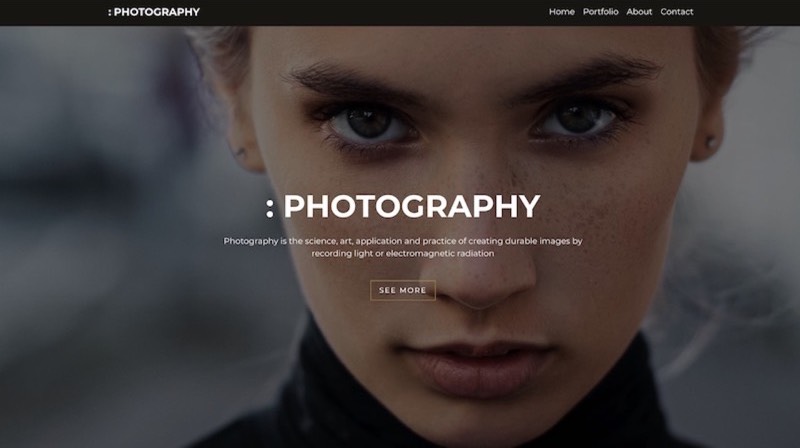Click the woman's lips in the background image

[477, 366]
